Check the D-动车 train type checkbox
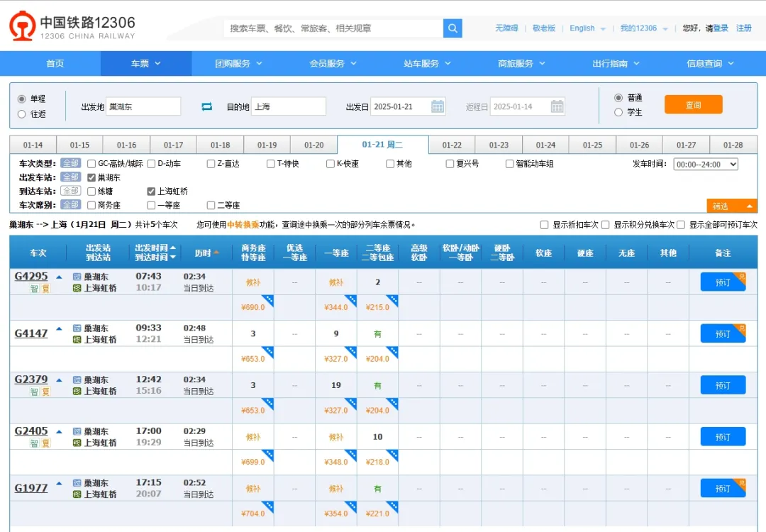This screenshot has width=766, height=532. 151,164
